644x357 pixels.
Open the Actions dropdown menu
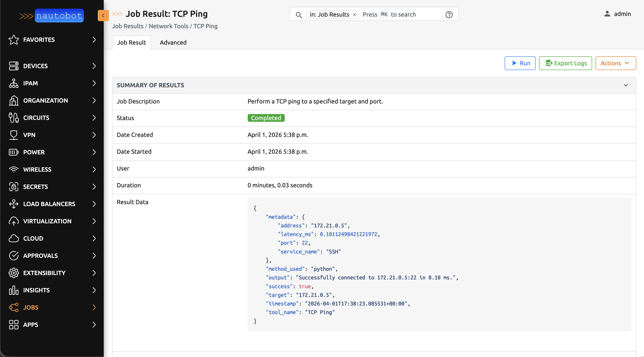tap(615, 63)
